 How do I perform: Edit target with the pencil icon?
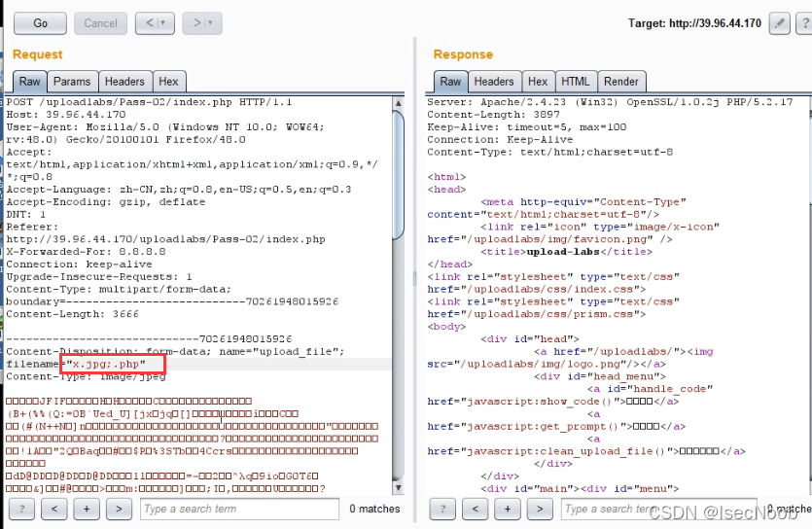(x=779, y=23)
